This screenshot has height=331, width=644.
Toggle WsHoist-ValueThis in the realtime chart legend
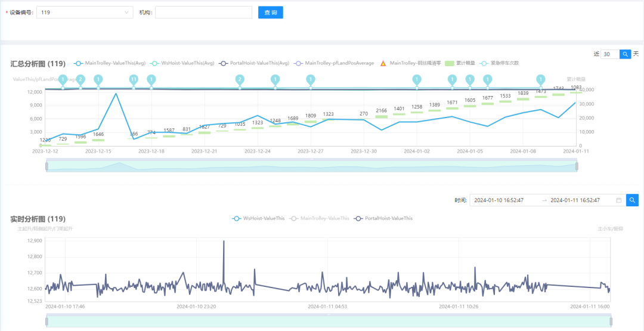[258, 218]
